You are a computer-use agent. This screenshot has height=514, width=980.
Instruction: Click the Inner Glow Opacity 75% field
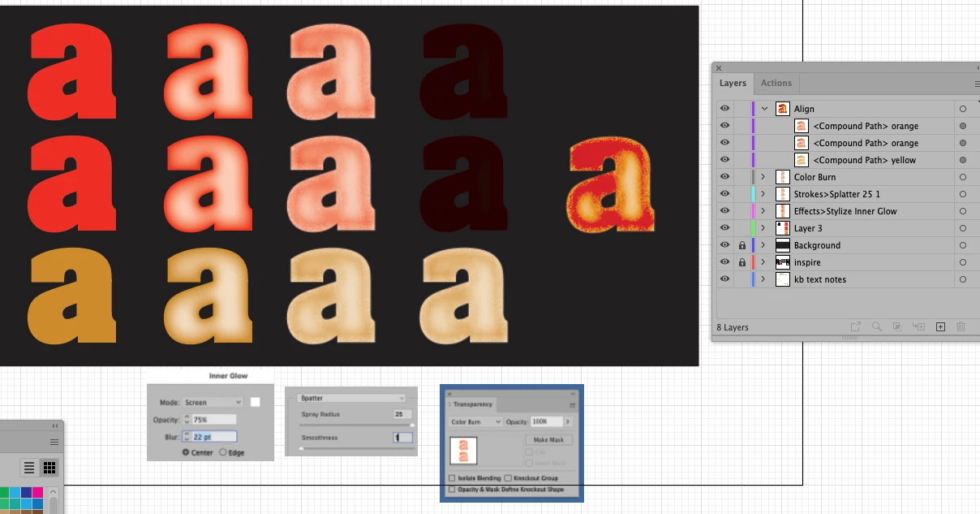(x=214, y=419)
